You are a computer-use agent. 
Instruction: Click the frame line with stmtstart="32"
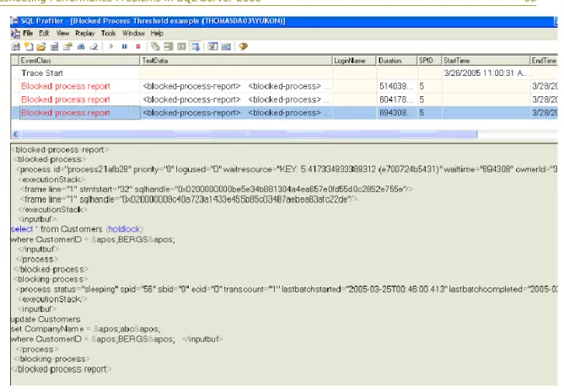(217, 189)
